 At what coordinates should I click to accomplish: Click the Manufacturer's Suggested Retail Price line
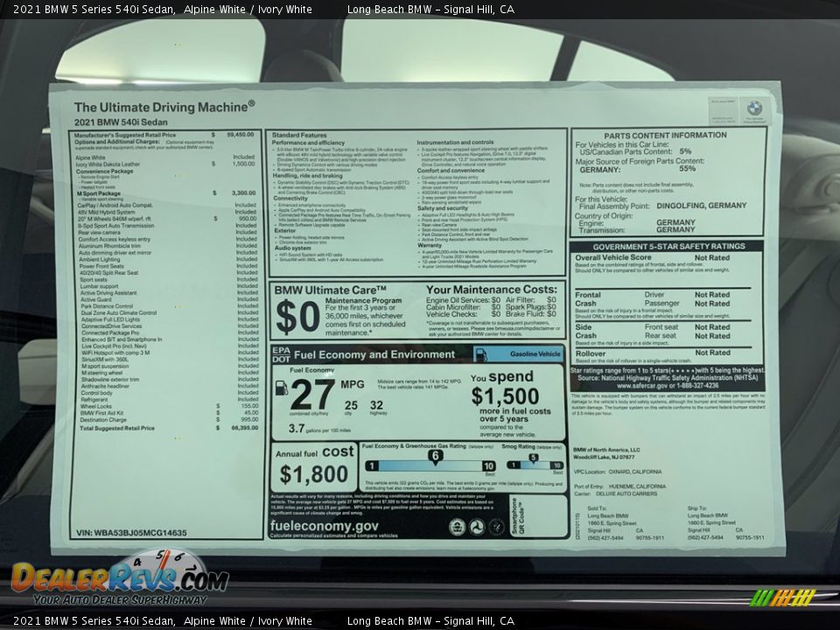click(x=164, y=135)
